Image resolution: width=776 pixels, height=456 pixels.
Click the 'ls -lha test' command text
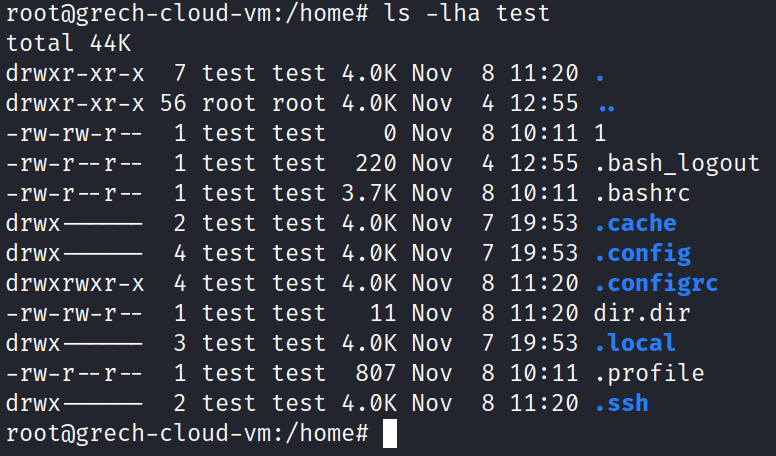tap(467, 13)
